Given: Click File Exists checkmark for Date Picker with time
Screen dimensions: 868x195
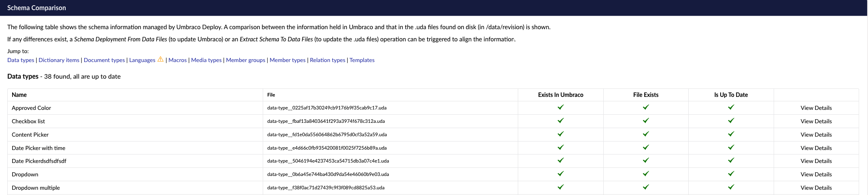Looking at the screenshot, I should click(x=646, y=148).
